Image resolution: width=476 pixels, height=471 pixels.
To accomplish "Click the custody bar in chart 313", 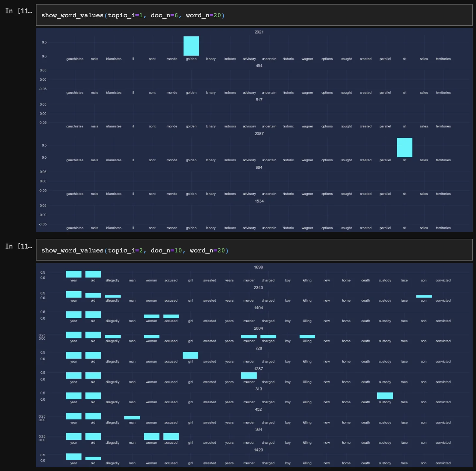I will (385, 396).
